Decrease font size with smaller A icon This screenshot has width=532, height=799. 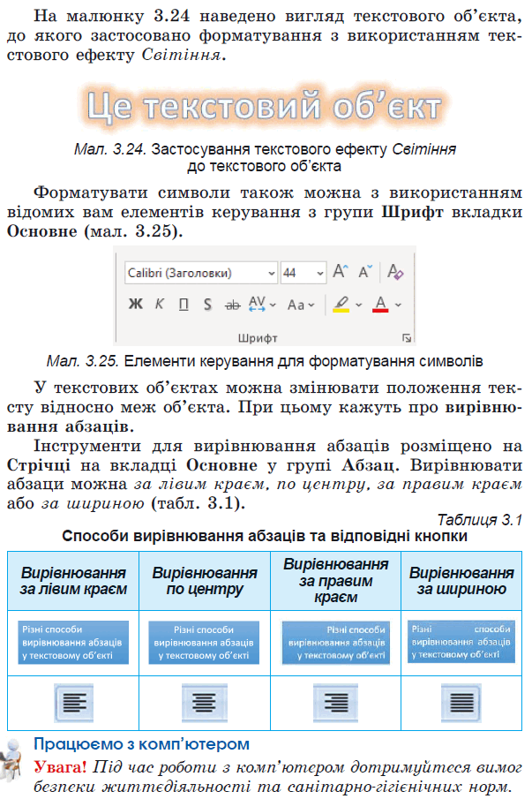pyautogui.click(x=365, y=271)
